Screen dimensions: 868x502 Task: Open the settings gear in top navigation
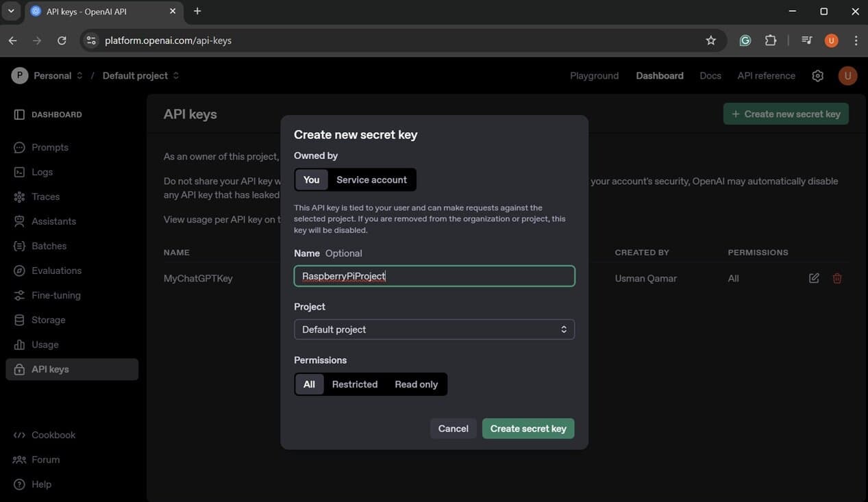click(817, 75)
